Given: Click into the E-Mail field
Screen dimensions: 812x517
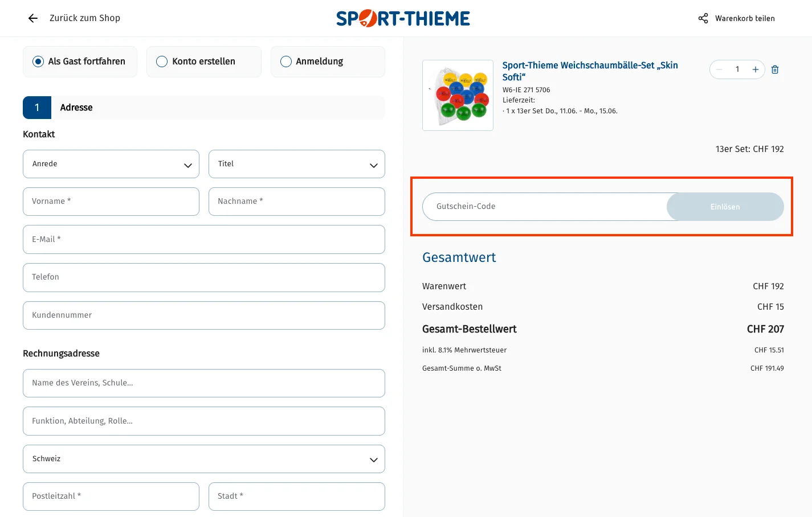Looking at the screenshot, I should [x=204, y=239].
